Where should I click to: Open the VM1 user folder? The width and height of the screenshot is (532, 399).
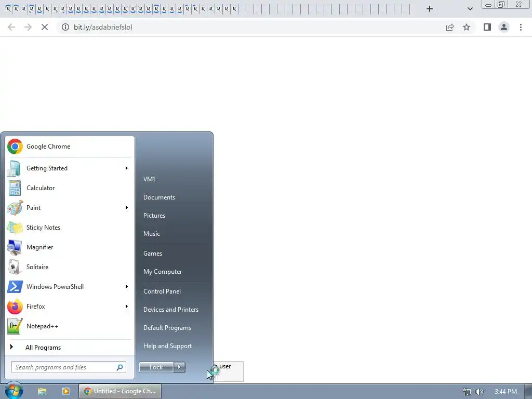click(149, 179)
